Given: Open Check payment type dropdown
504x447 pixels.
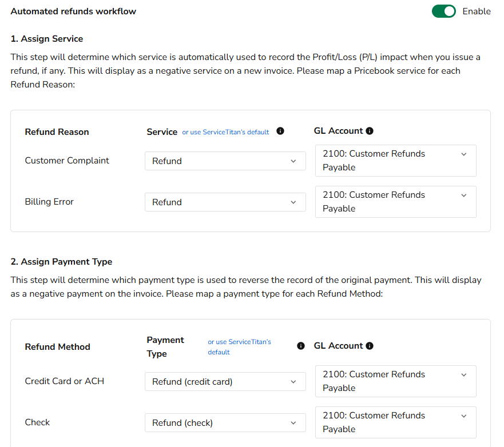Looking at the screenshot, I should point(225,423).
